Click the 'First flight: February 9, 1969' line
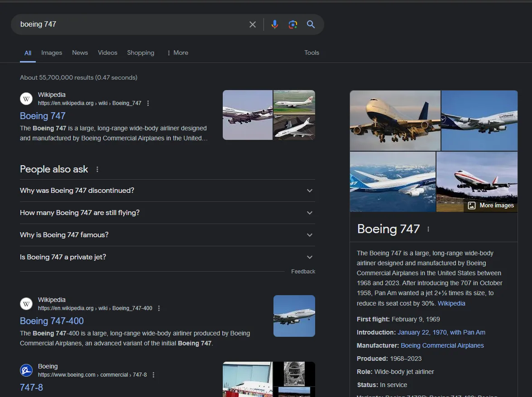Image resolution: width=532 pixels, height=397 pixels. [x=398, y=319]
